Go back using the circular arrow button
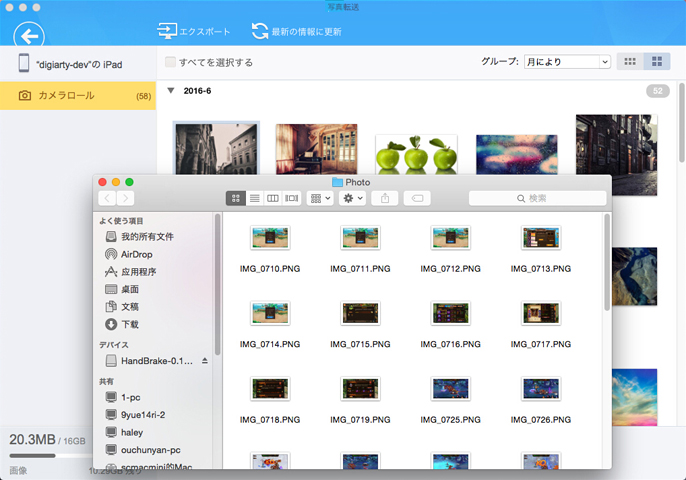 pyautogui.click(x=29, y=36)
